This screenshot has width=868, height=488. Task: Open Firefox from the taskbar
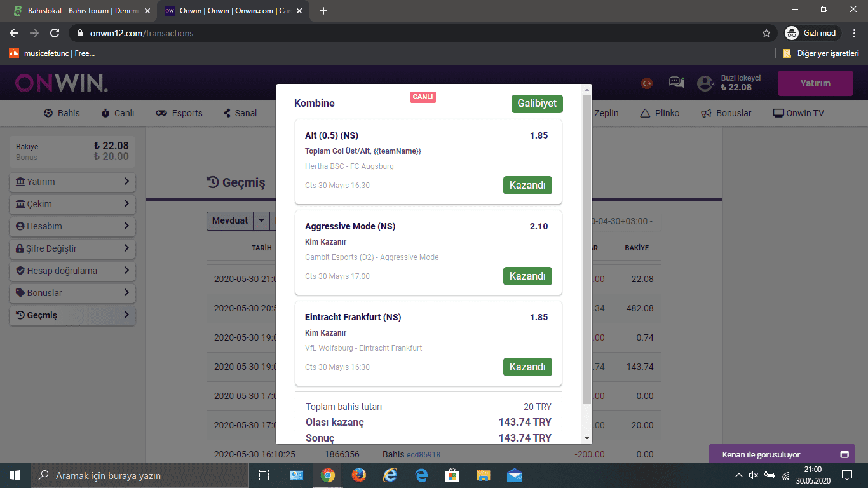tap(359, 475)
